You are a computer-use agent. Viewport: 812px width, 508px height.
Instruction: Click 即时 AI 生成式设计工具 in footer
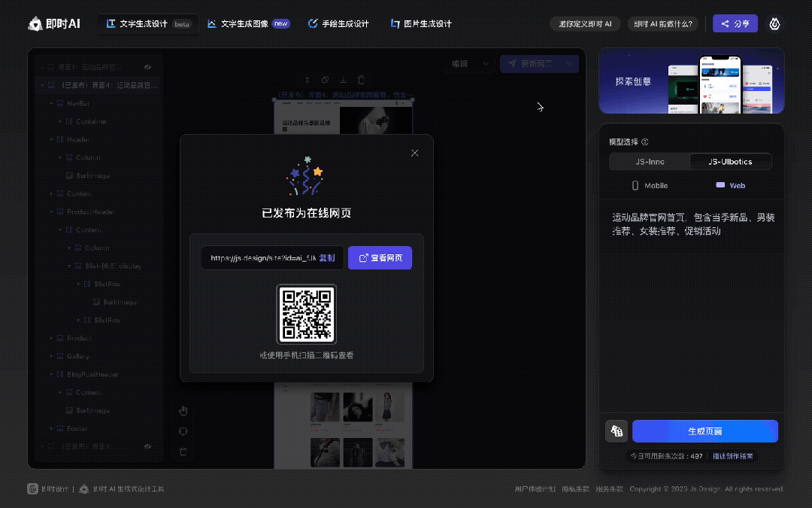point(122,489)
